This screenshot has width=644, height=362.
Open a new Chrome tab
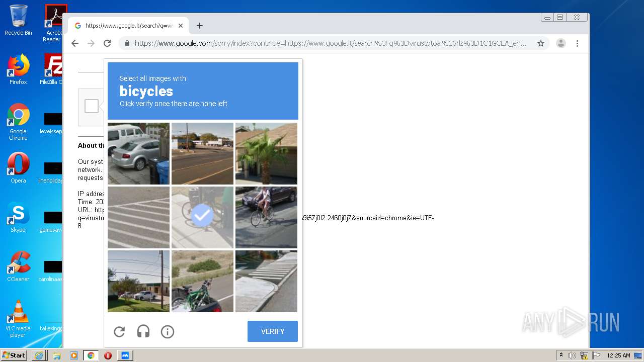(x=200, y=26)
